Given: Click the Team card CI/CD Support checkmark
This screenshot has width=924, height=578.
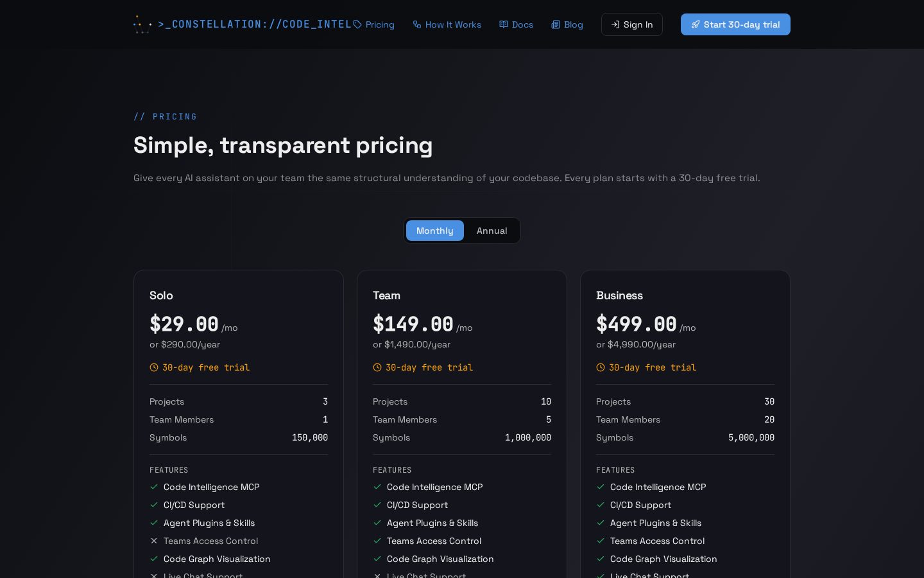Looking at the screenshot, I should coord(377,505).
